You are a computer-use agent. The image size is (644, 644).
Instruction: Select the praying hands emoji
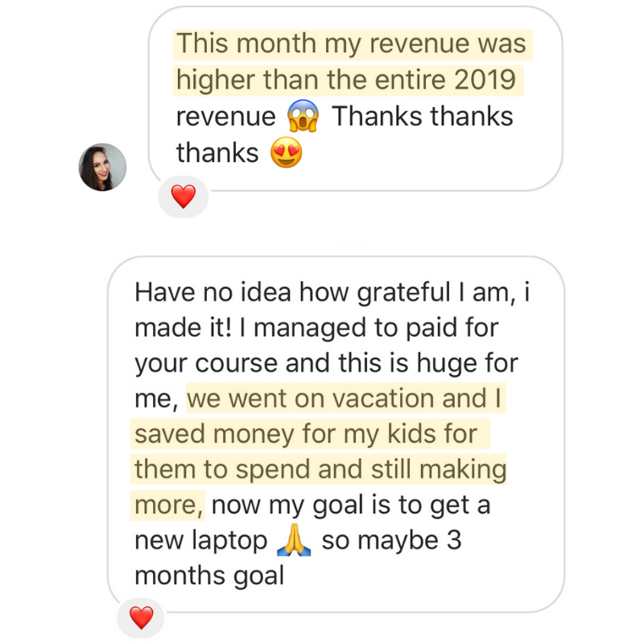pos(294,540)
